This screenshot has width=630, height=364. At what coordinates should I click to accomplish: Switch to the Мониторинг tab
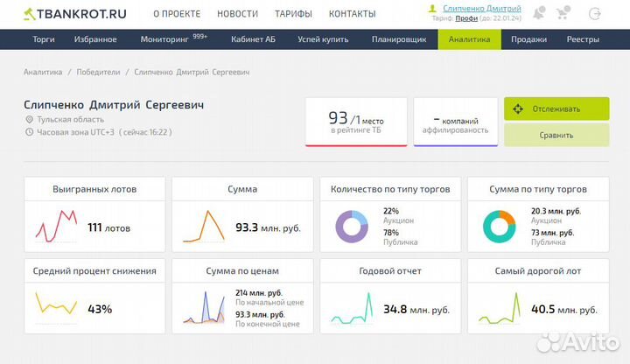[x=164, y=39]
